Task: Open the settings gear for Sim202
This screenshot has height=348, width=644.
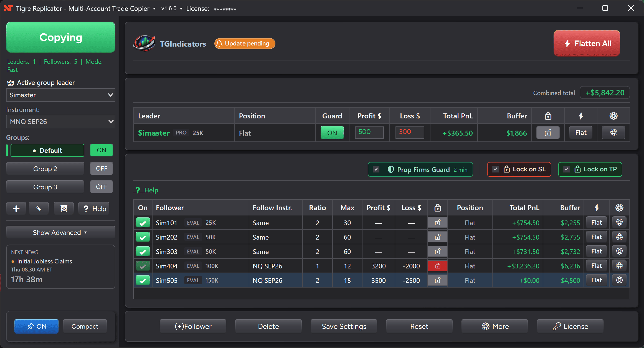Action: click(x=619, y=237)
